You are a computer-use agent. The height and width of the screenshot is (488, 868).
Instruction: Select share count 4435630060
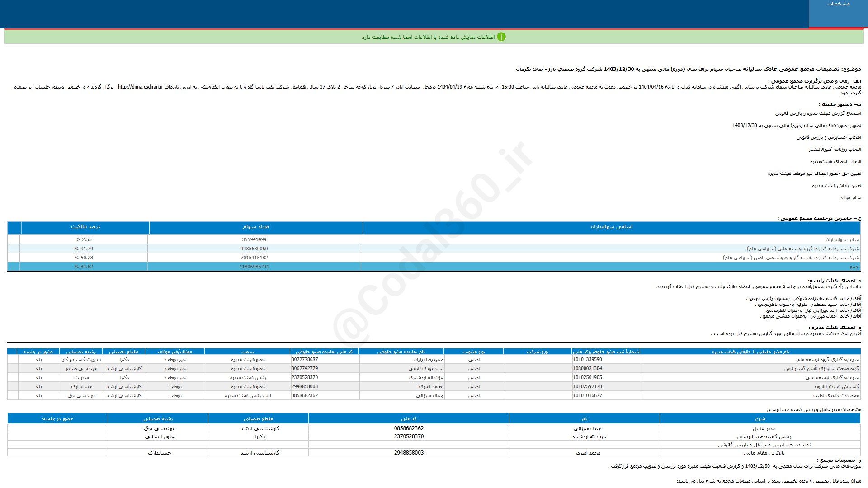(x=254, y=249)
